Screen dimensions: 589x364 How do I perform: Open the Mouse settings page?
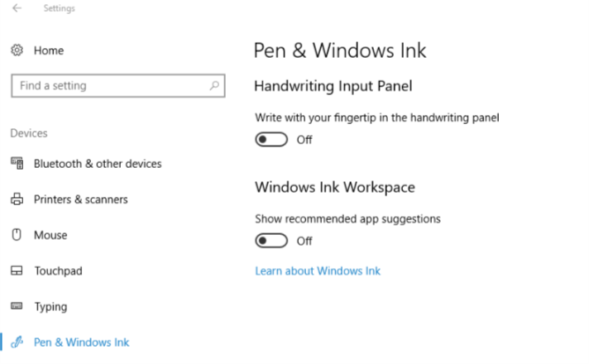click(50, 235)
